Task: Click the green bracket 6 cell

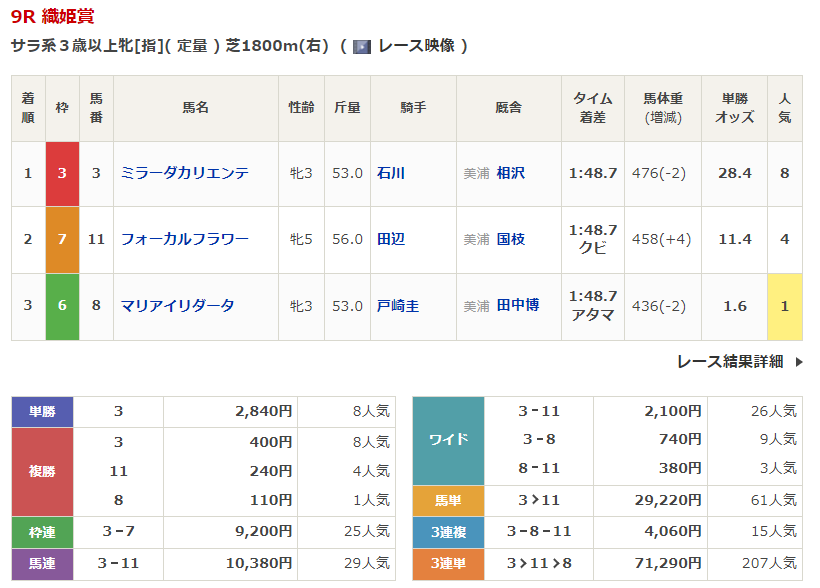Action: (62, 307)
